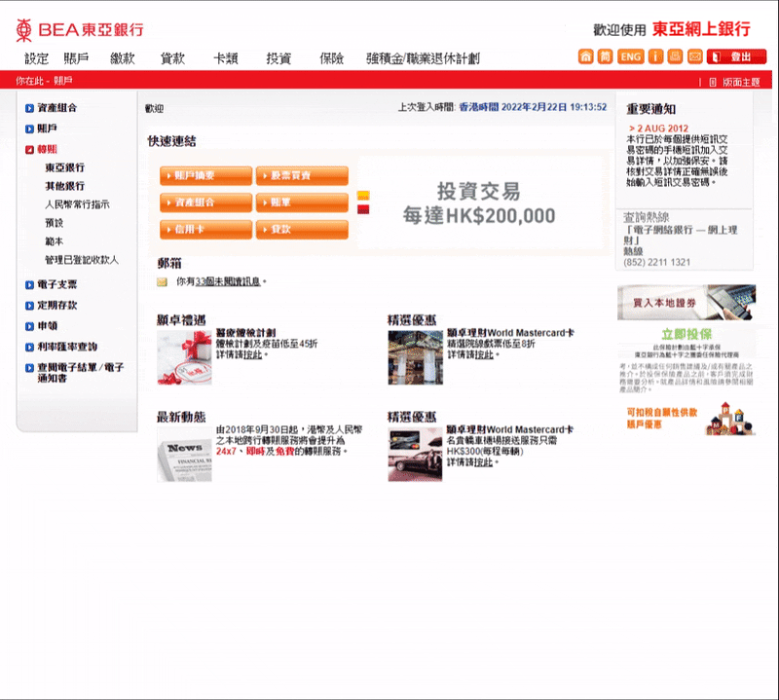Open the 強積金/職業退休計劃 menu

tap(423, 58)
